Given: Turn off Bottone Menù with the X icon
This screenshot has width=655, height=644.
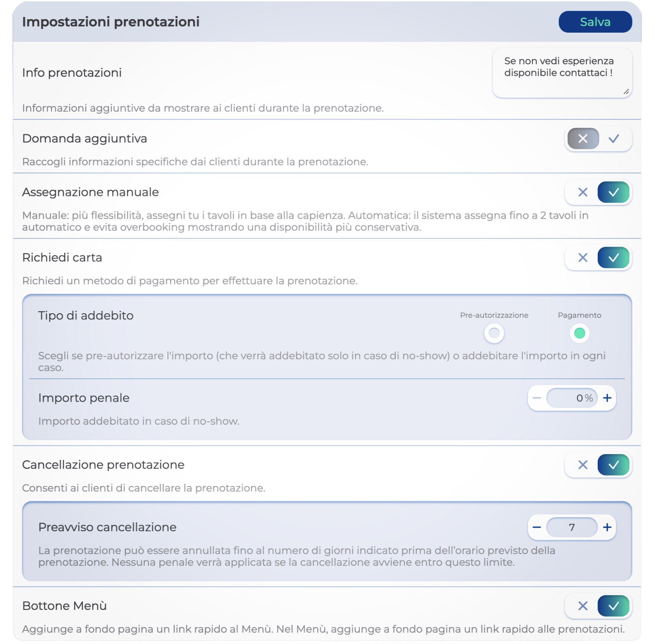Looking at the screenshot, I should 583,606.
